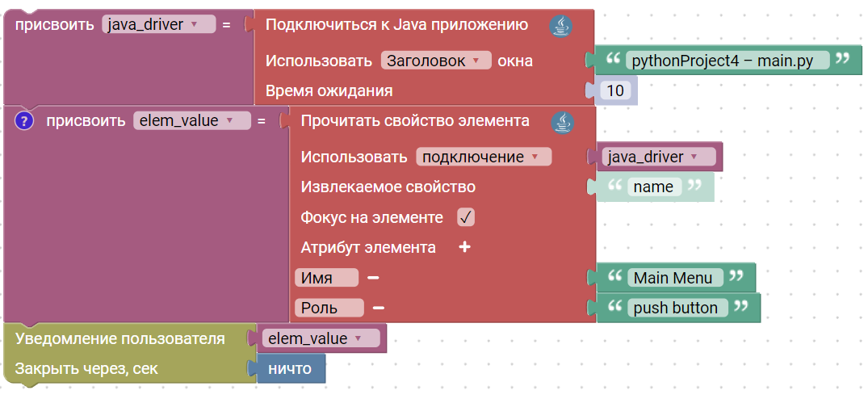Click the Время ожидания label
The width and height of the screenshot is (868, 403).
(x=329, y=90)
